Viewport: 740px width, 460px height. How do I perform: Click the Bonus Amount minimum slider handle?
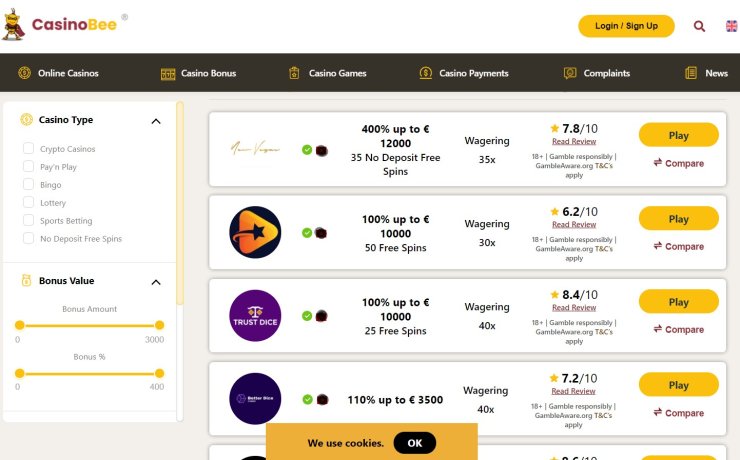point(19,325)
